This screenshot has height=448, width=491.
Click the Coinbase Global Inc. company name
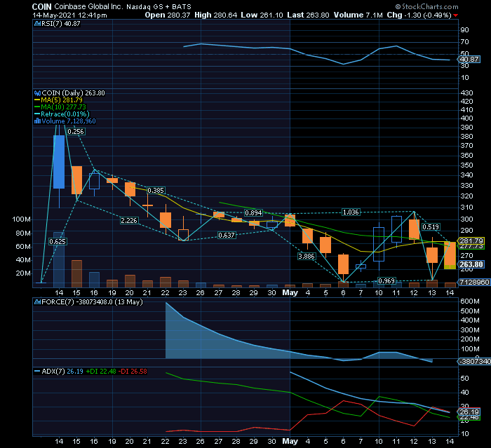[x=88, y=6]
